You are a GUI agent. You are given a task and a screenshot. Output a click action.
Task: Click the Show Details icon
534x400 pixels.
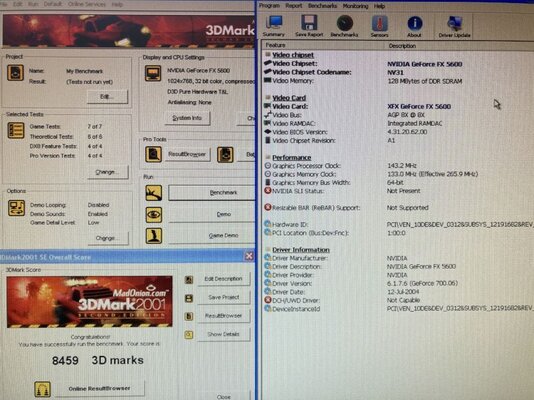(x=189, y=335)
